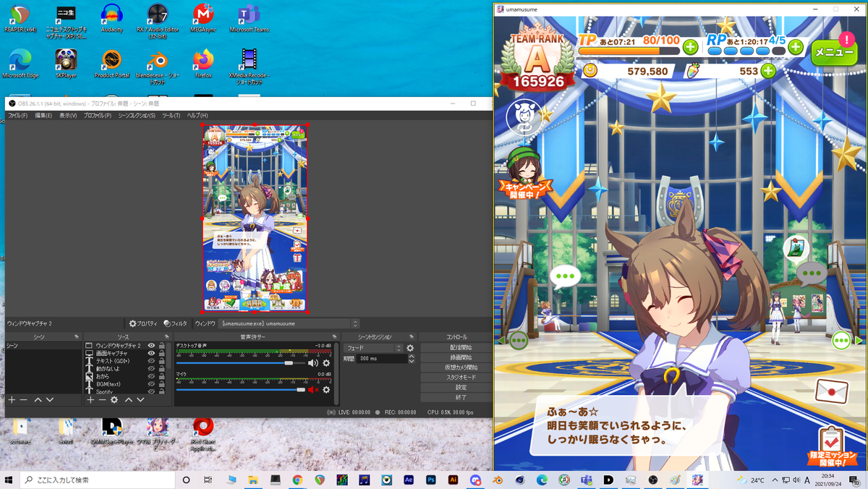Open After Effects from the taskbar
The width and height of the screenshot is (868, 489).
tap(409, 480)
